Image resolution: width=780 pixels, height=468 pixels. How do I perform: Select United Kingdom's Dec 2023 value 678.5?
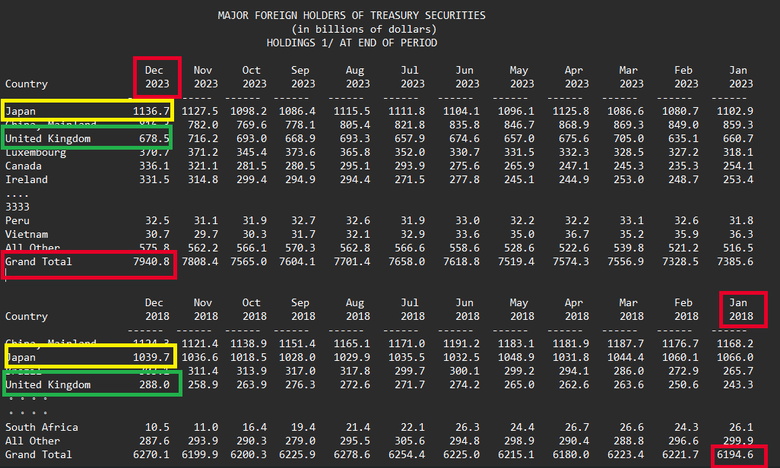pos(154,138)
